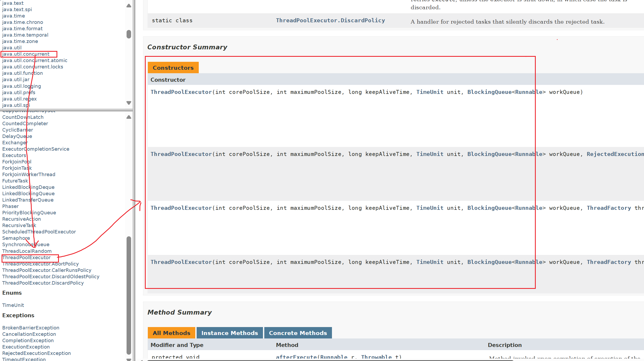
Task: Select the Constructors tab
Action: (173, 68)
